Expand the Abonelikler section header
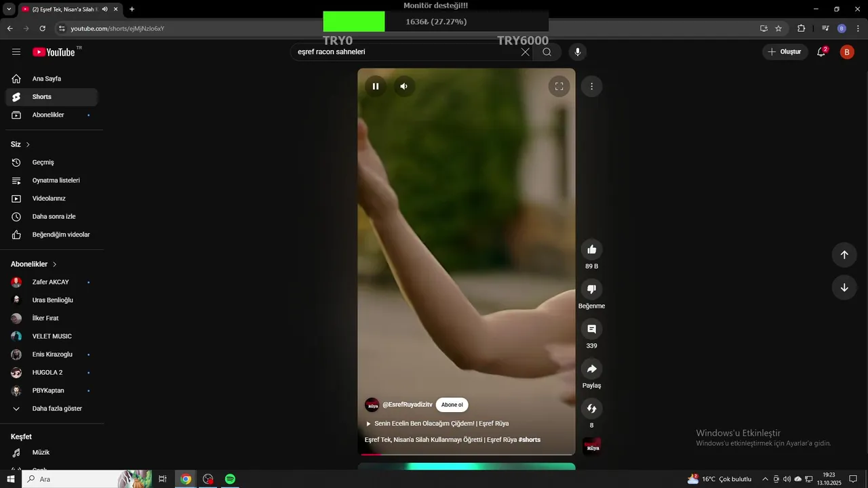The height and width of the screenshot is (488, 868). tap(34, 264)
